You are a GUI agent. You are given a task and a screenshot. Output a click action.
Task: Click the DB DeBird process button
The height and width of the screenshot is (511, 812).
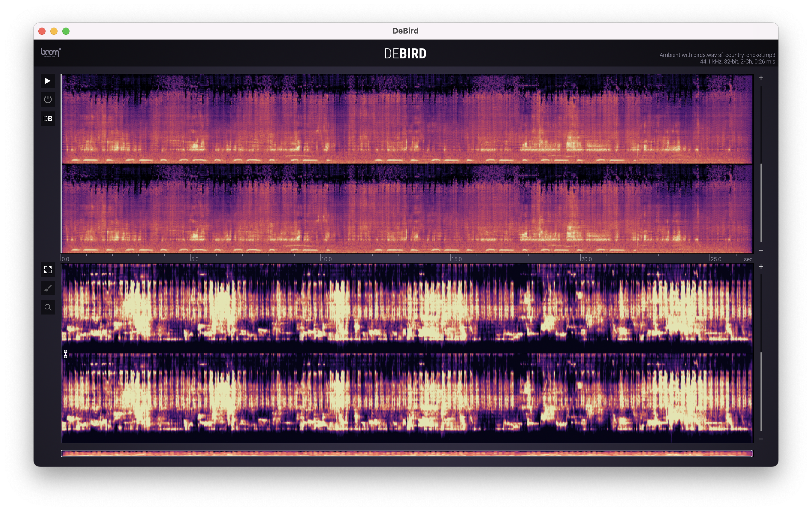click(x=48, y=119)
